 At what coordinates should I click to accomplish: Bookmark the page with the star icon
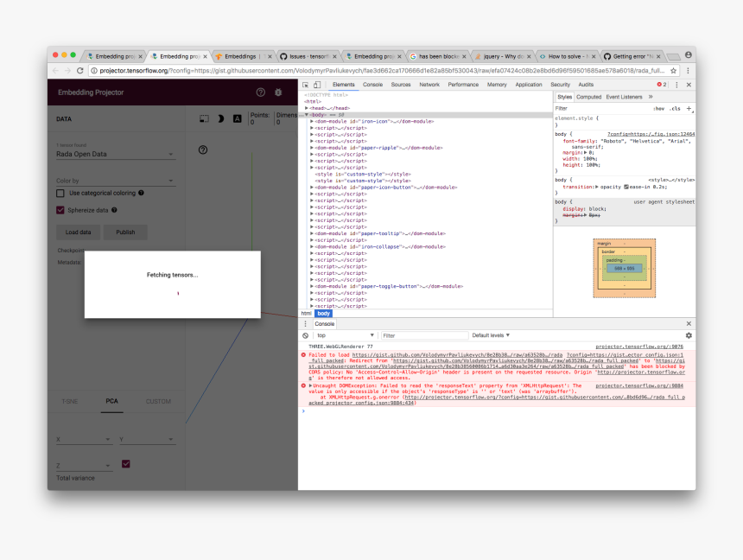[673, 71]
